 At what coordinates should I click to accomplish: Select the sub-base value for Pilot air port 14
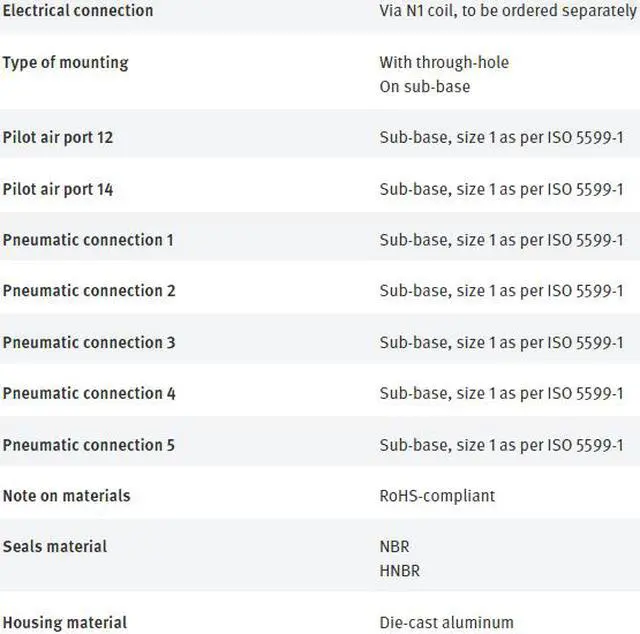501,189
